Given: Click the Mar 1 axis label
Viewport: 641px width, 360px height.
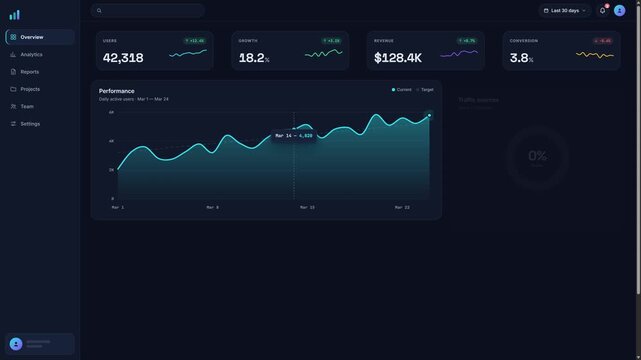Looking at the screenshot, I should point(118,208).
